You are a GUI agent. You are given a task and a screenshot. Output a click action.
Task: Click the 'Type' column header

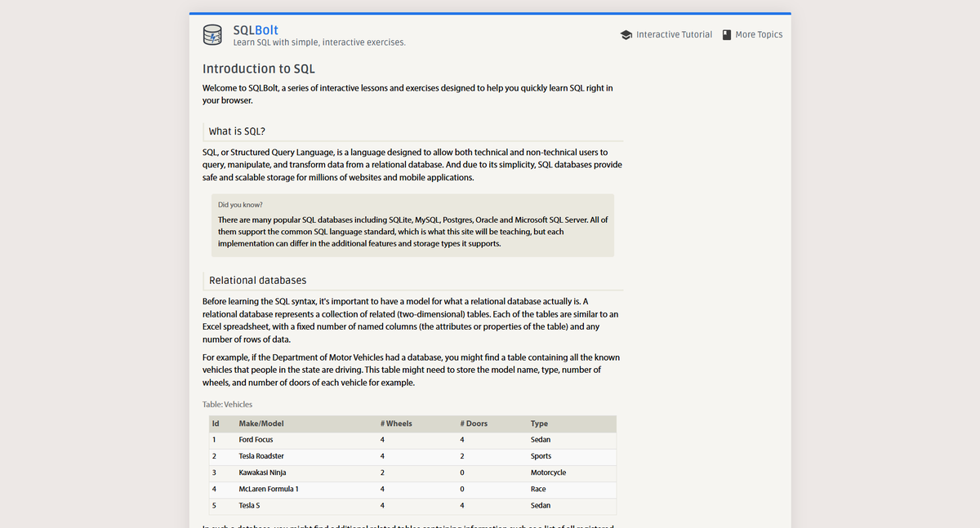pyautogui.click(x=539, y=424)
